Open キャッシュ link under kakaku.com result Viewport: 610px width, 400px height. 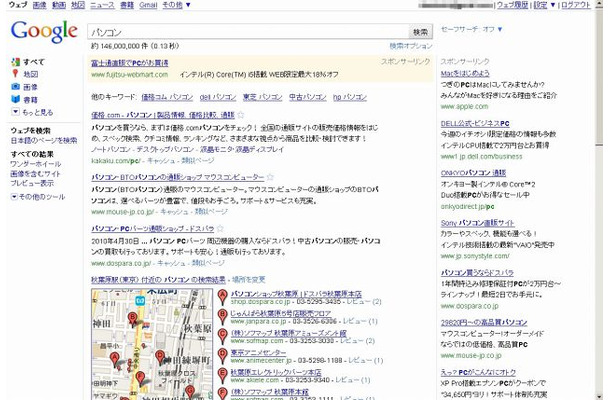(x=161, y=161)
